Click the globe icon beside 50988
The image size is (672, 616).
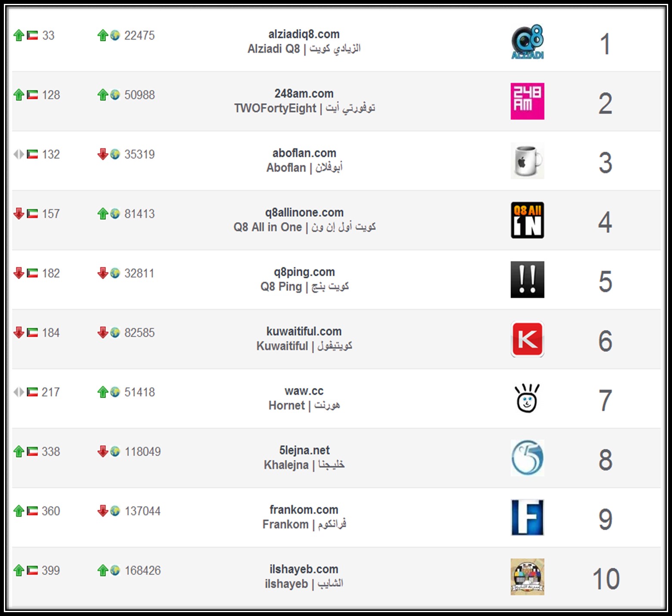pos(115,95)
